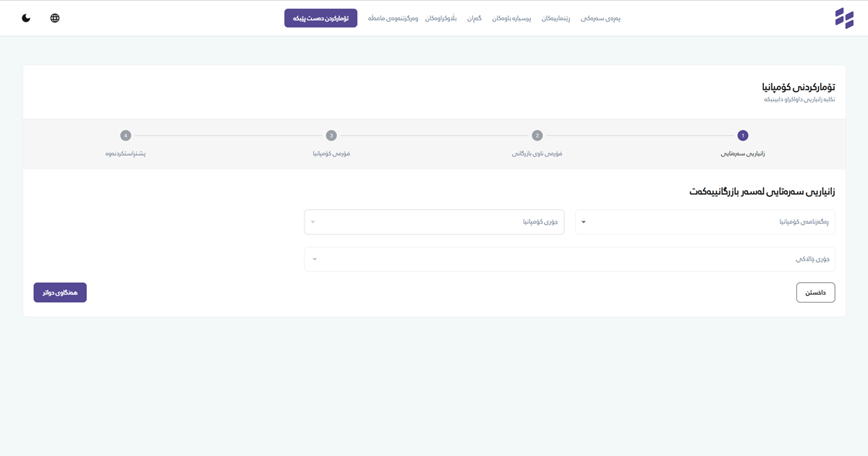Toggle dark mode with the moon icon
The image size is (868, 456).
point(26,18)
